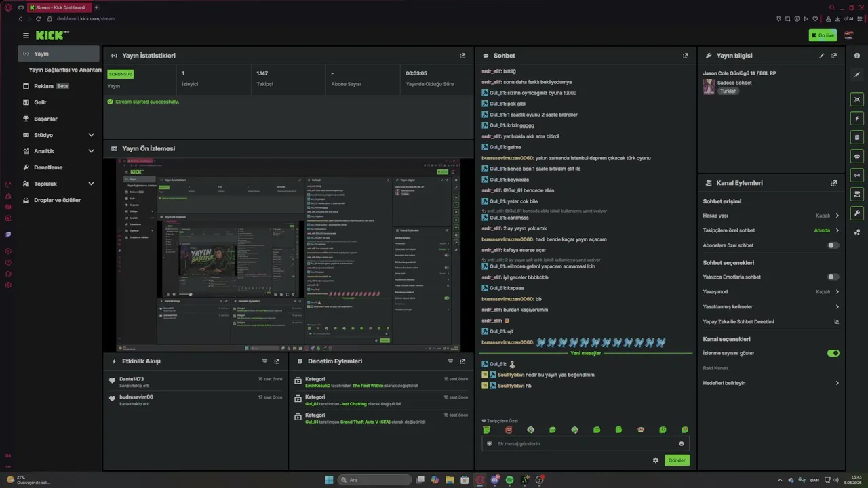The height and width of the screenshot is (488, 868).
Task: Click the info icon in right rail
Action: (857, 56)
